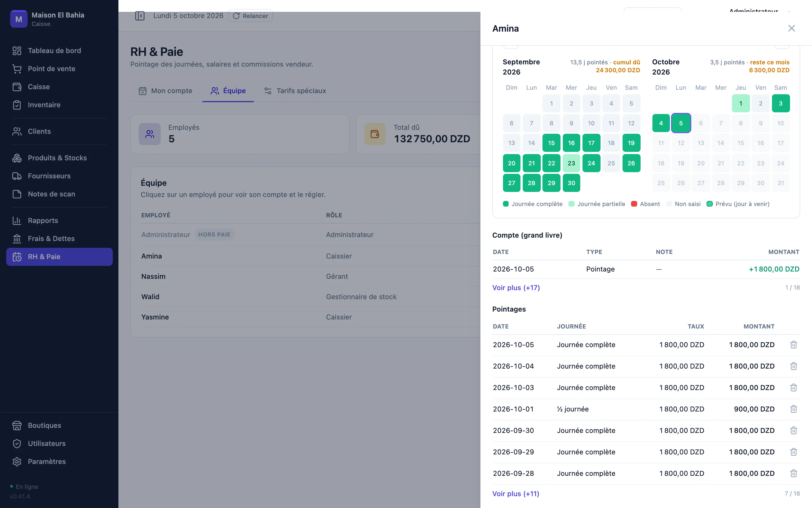Switch to Équipe tab
This screenshot has height=508, width=812.
228,91
